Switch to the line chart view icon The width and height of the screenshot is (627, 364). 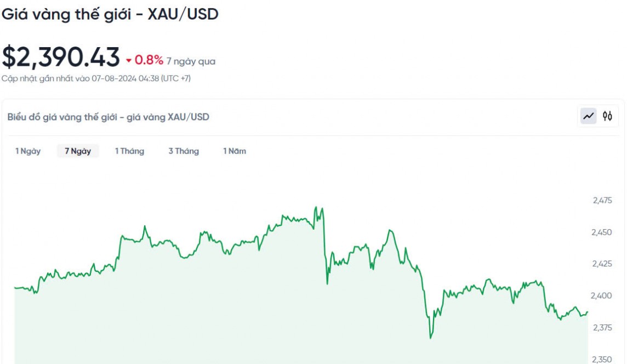pos(589,116)
